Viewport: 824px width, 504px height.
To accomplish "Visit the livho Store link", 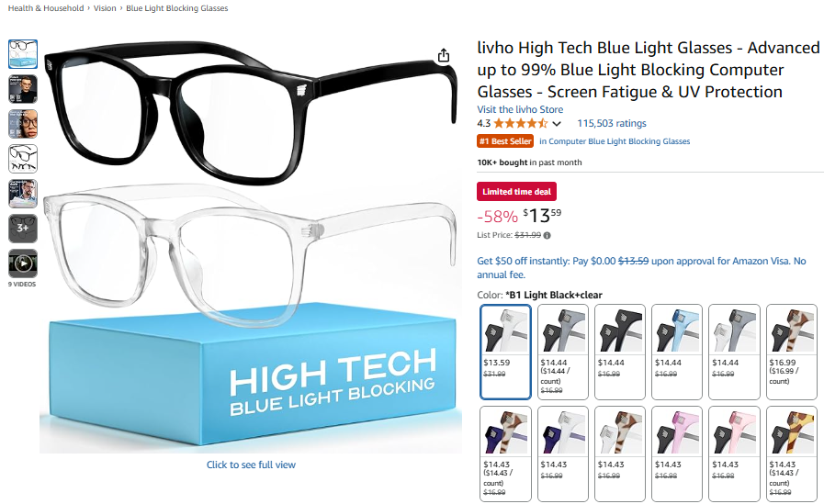I will pyautogui.click(x=520, y=109).
